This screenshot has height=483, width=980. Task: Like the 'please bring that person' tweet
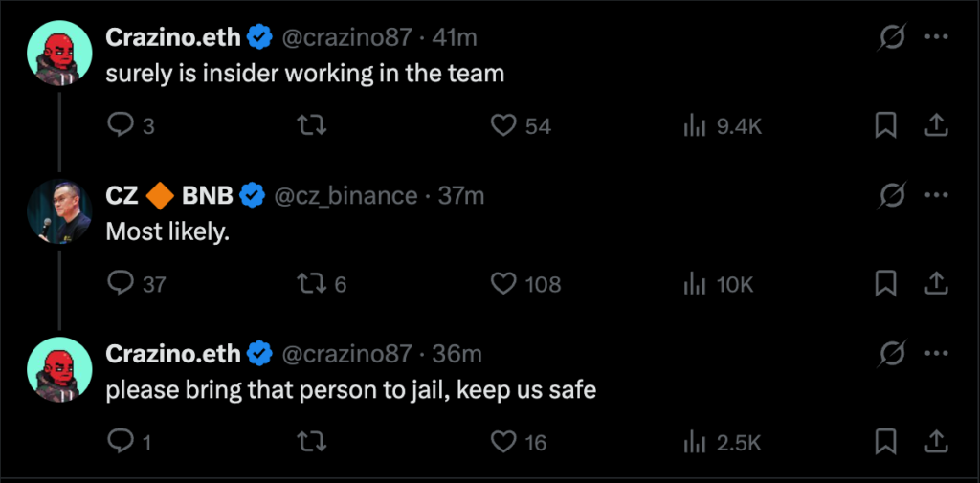(x=503, y=442)
